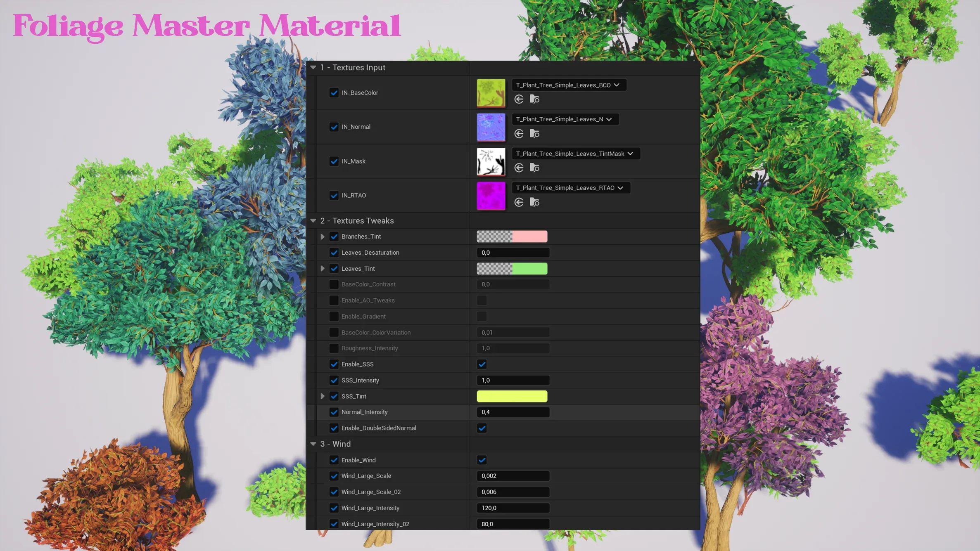Expand the Leaves_Tint color expander
Image resolution: width=980 pixels, height=551 pixels.
click(323, 268)
